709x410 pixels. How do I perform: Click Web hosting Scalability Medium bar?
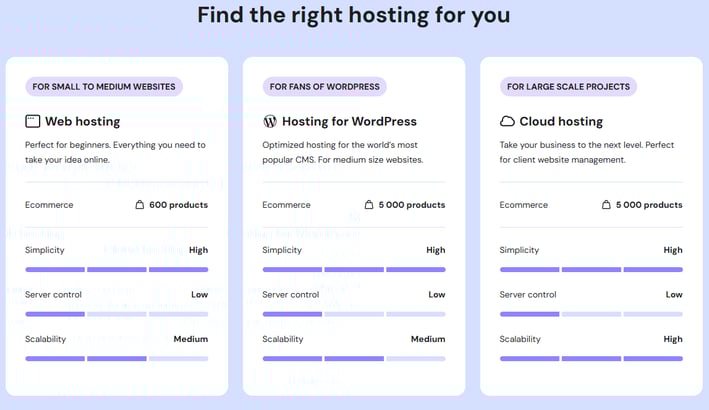point(117,358)
